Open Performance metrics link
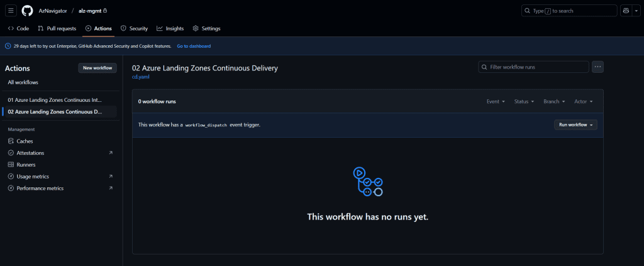The image size is (644, 266). tap(40, 188)
